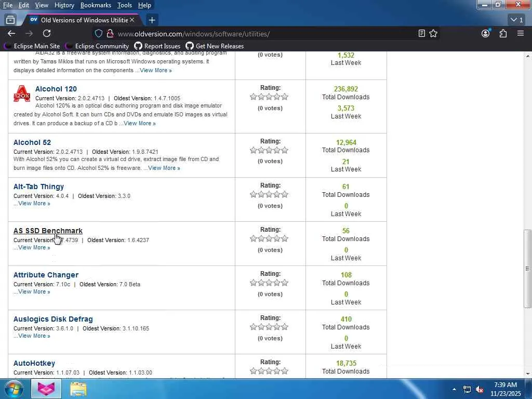Click the scrollbar down arrow
This screenshot has height=399, width=532.
pyautogui.click(x=527, y=374)
